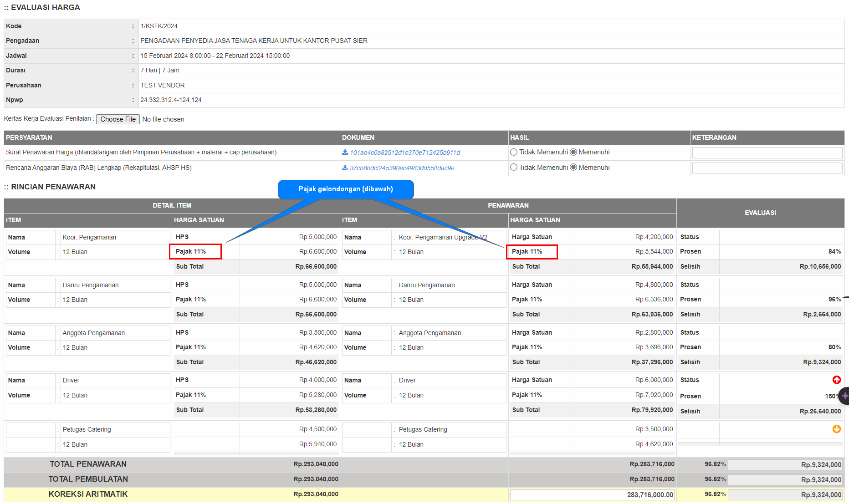
Task: Click red up-arrow status icon in Driver row
Action: click(836, 380)
